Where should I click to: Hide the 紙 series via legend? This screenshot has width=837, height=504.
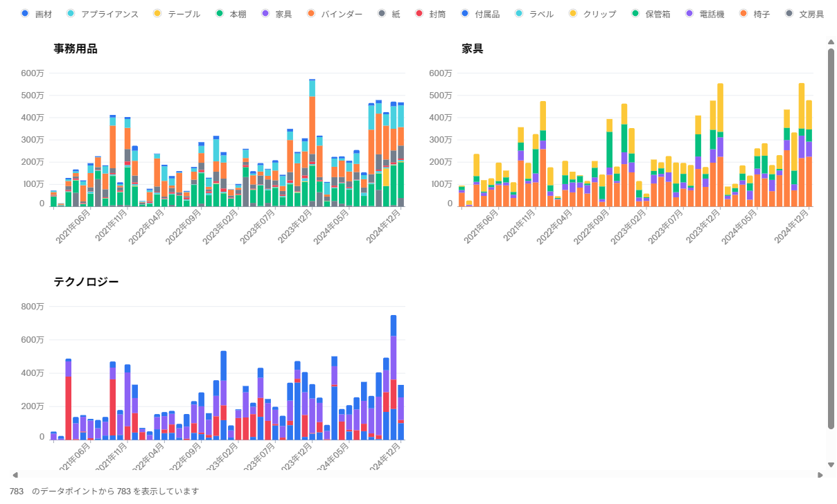tap(382, 14)
